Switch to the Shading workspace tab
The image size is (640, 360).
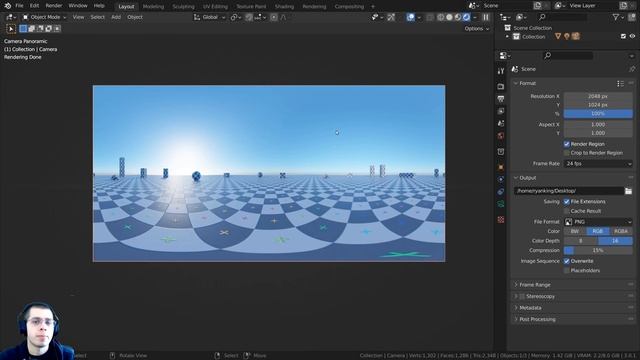284,6
